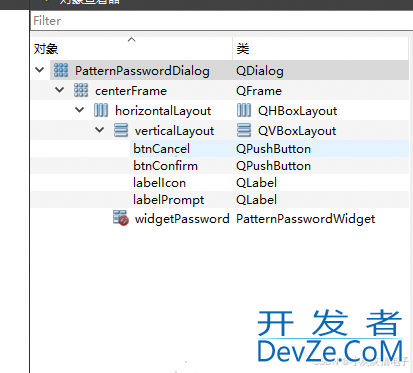Click the QVBoxLayout class text
Image resolution: width=413 pixels, height=373 pixels.
click(297, 131)
